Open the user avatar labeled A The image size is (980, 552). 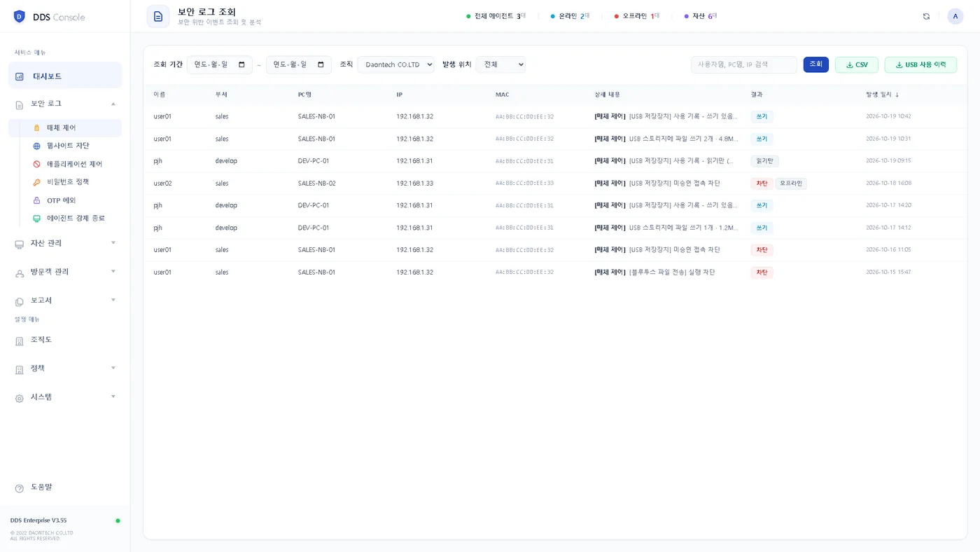tap(955, 16)
